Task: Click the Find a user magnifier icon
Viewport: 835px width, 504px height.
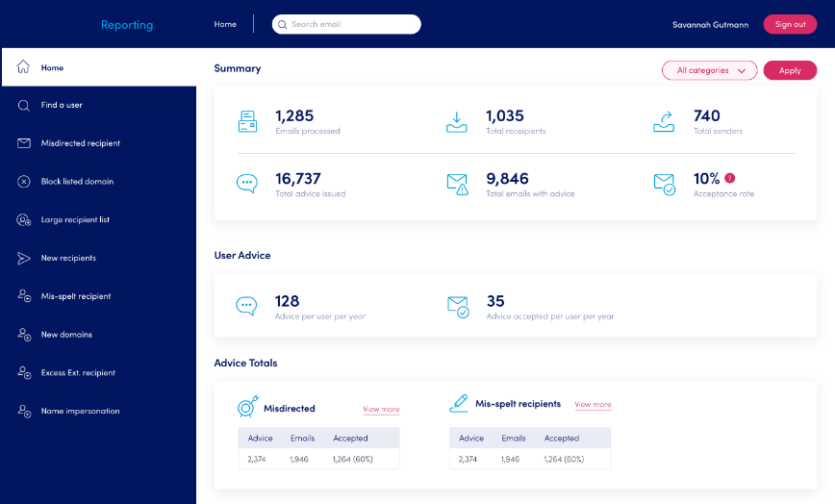Action: [24, 105]
